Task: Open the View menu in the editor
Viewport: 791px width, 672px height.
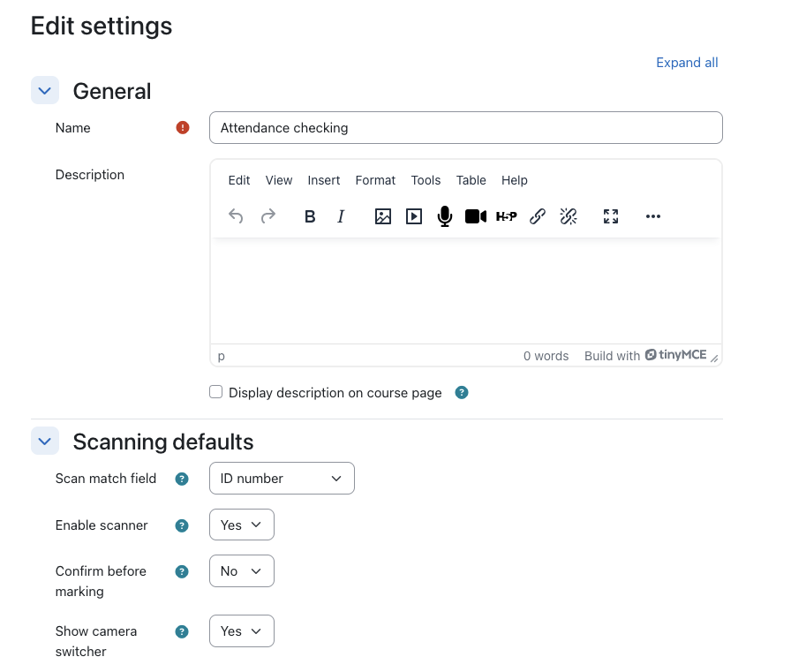Action: click(x=279, y=180)
